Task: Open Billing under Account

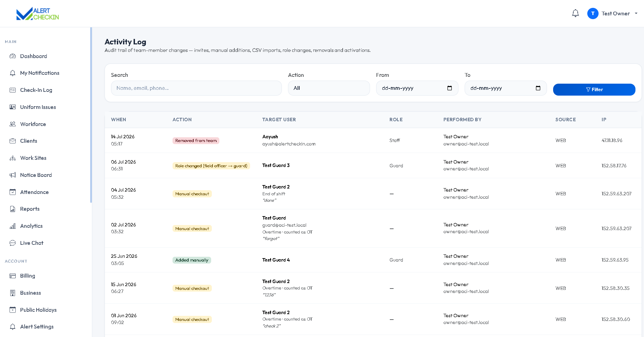Action: [x=27, y=276]
